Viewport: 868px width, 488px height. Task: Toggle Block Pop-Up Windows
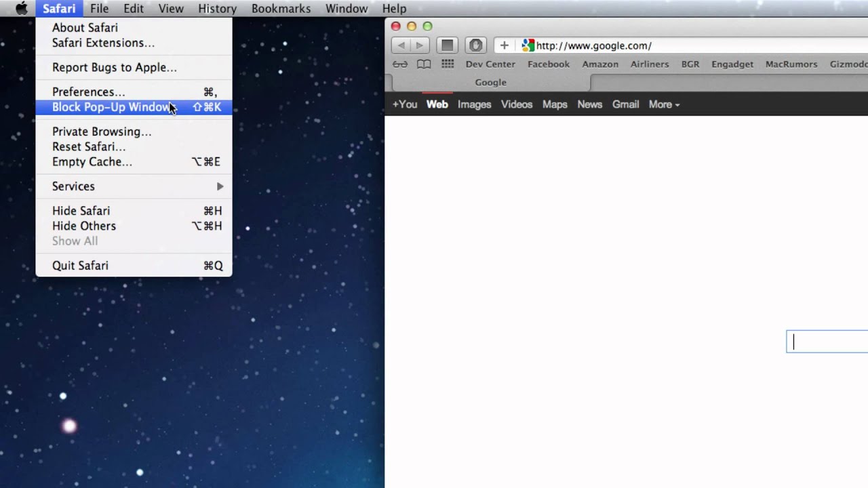pos(134,107)
